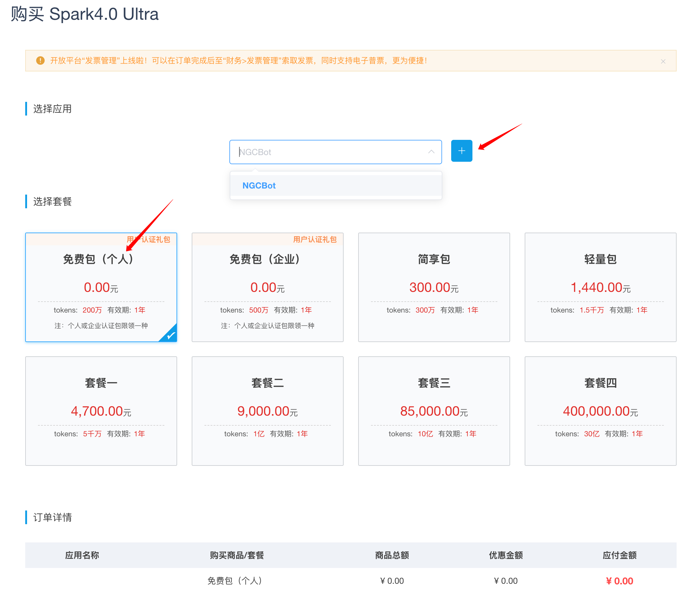Choose the 轻量包 1,440.00元 package
The image size is (700, 602).
pyautogui.click(x=600, y=287)
